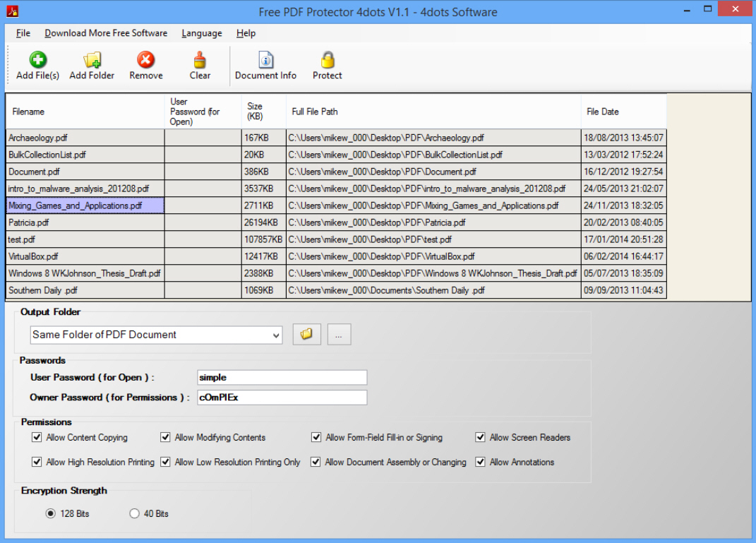Viewport: 756px width, 543px height.
Task: Click the date 06/02/2014 16:44:17
Action: tap(624, 256)
